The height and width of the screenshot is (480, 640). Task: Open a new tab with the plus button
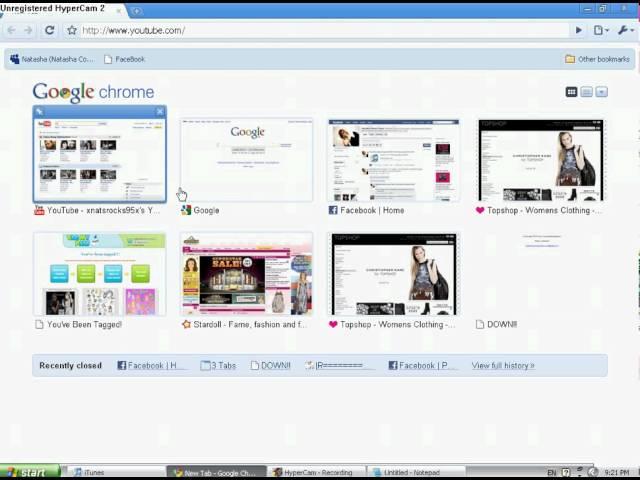(136, 11)
